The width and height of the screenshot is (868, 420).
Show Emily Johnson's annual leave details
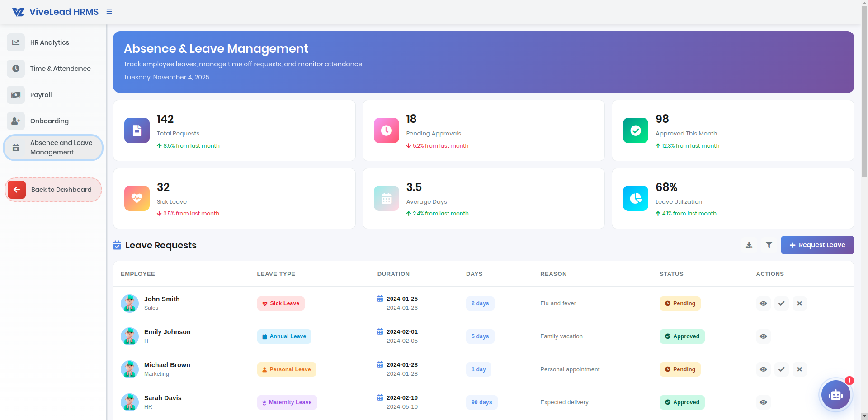[764, 336]
